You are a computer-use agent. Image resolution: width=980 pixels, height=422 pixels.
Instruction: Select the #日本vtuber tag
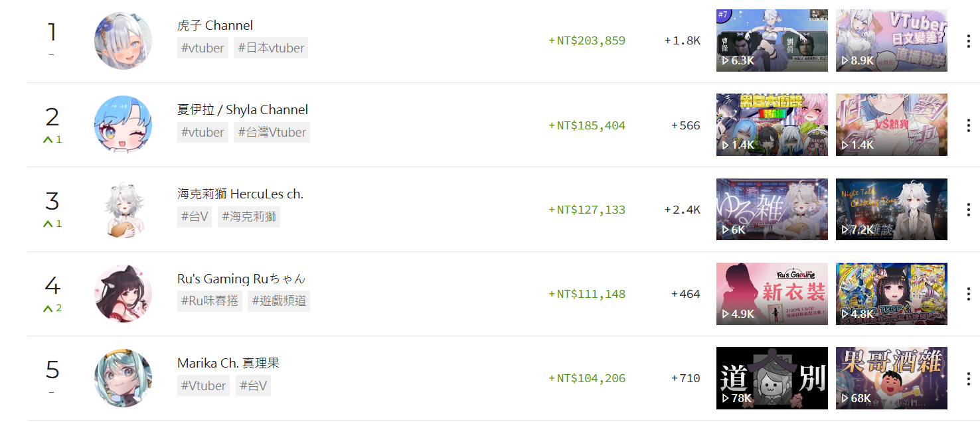click(x=271, y=48)
